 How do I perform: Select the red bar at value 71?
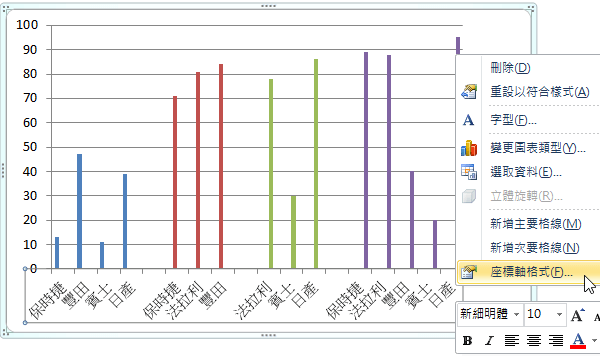tap(175, 182)
